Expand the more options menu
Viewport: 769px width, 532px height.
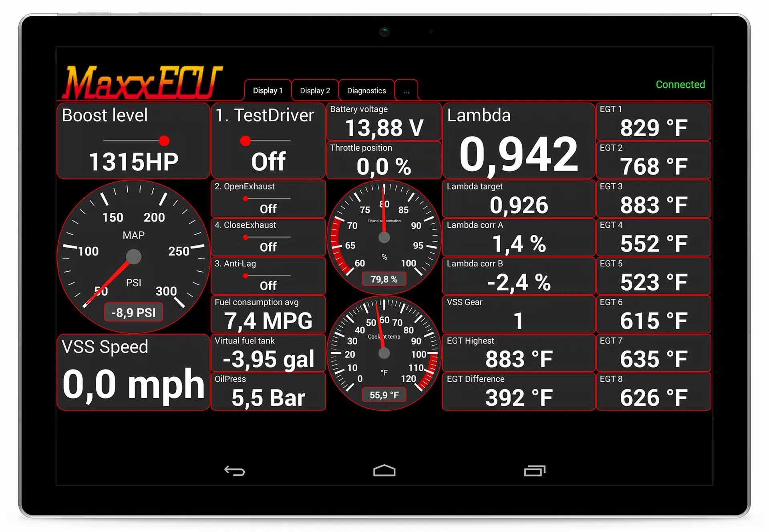click(x=406, y=91)
